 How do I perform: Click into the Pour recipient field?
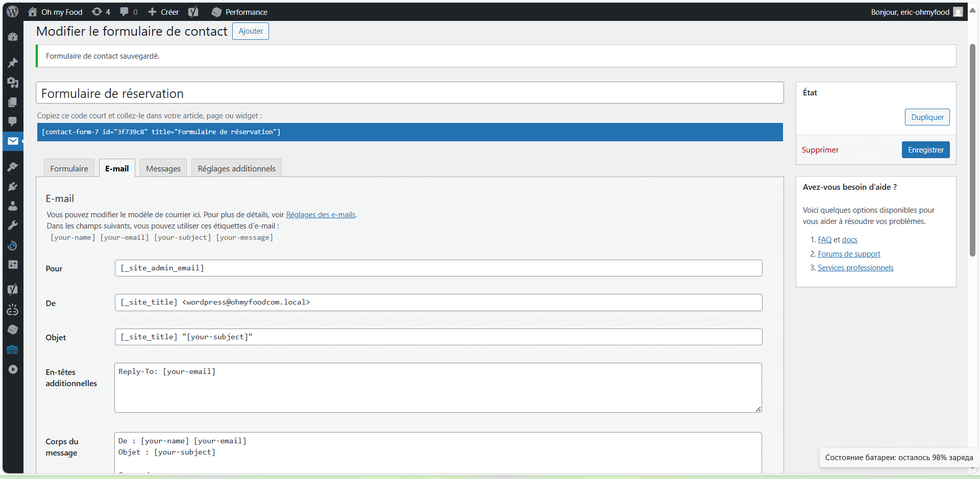[x=438, y=268]
